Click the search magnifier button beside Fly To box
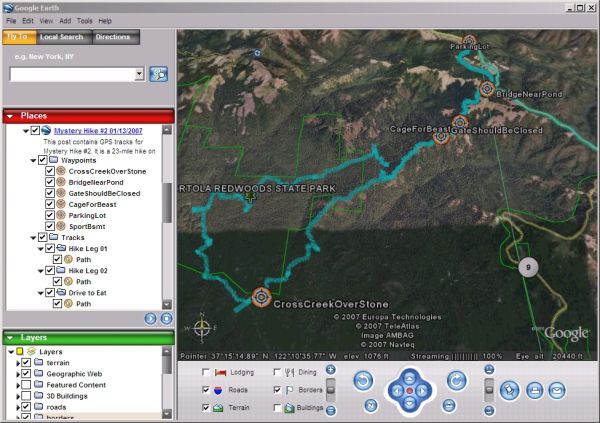 pos(158,74)
